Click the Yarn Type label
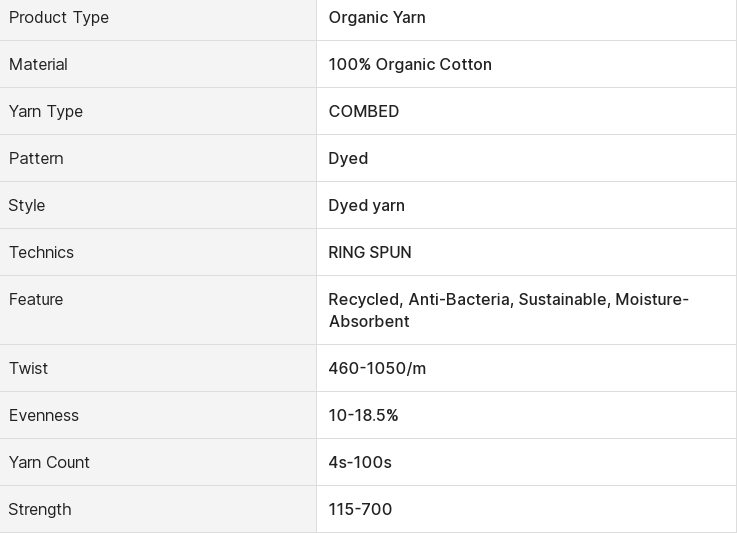Image resolution: width=737 pixels, height=533 pixels. (46, 112)
